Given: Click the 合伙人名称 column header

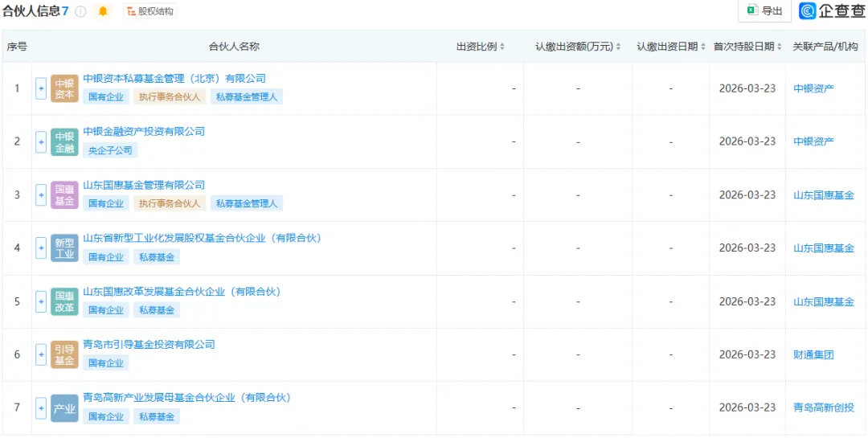Looking at the screenshot, I should [234, 47].
